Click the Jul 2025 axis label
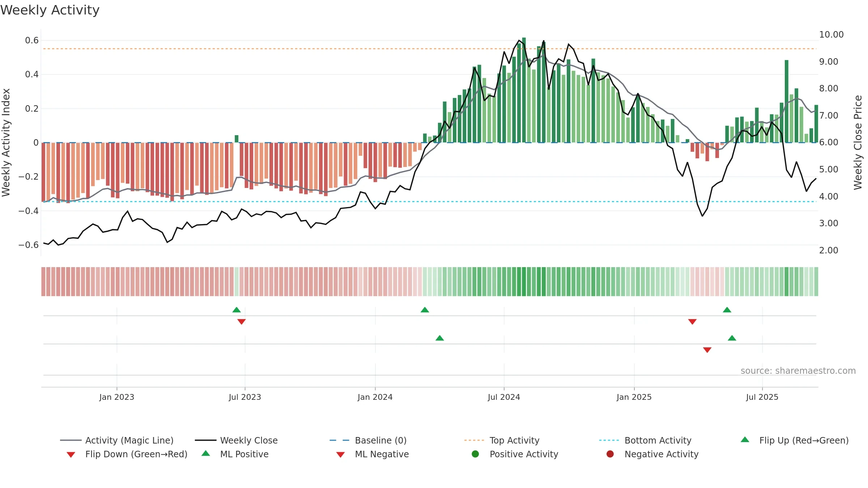The image size is (868, 488). 762,397
